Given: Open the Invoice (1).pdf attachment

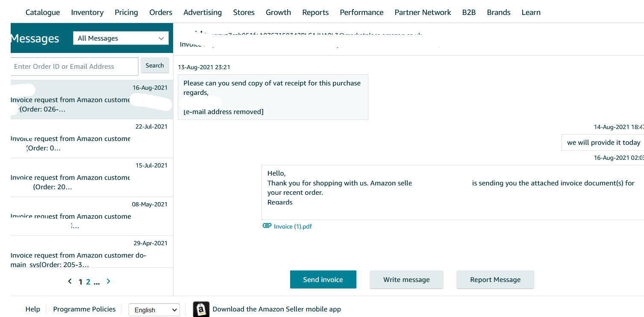Looking at the screenshot, I should pyautogui.click(x=293, y=226).
